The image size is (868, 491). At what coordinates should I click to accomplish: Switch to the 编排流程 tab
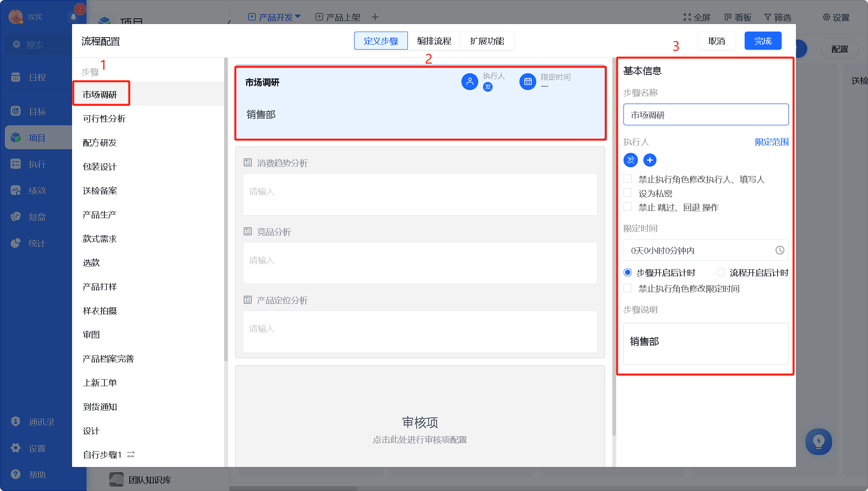tap(434, 41)
